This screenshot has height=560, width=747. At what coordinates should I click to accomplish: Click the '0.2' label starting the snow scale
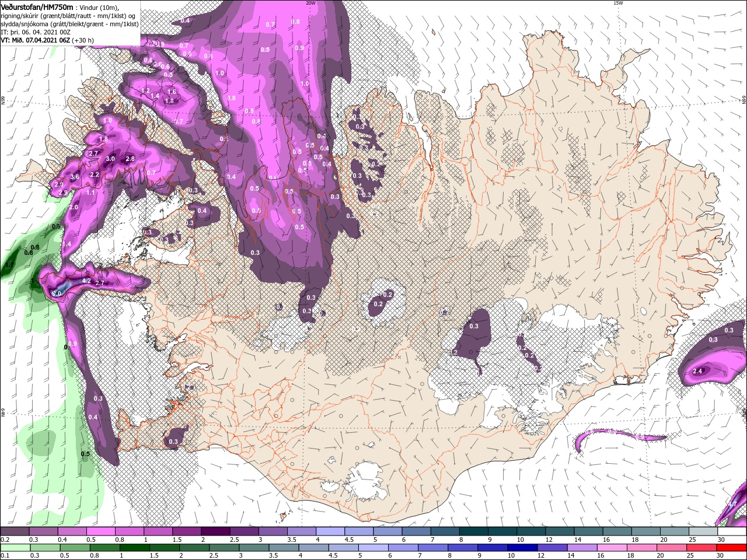click(5, 540)
